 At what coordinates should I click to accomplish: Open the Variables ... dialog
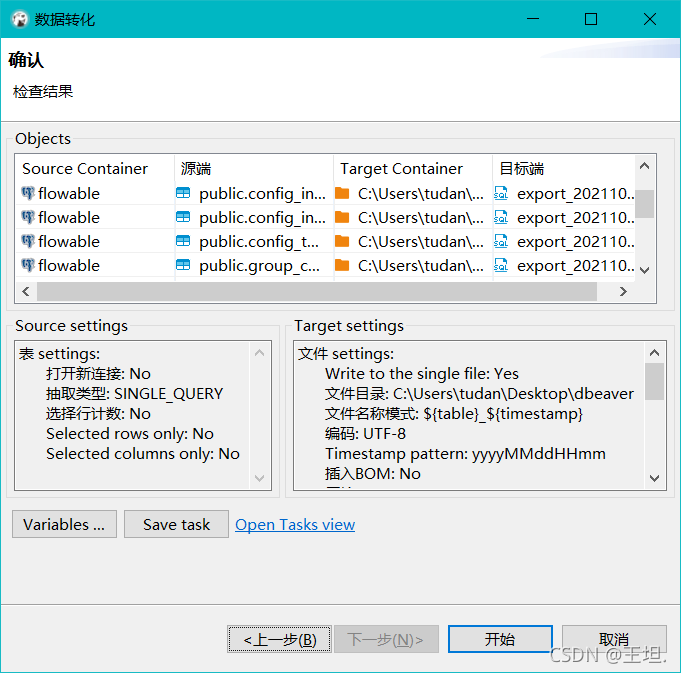pos(64,524)
